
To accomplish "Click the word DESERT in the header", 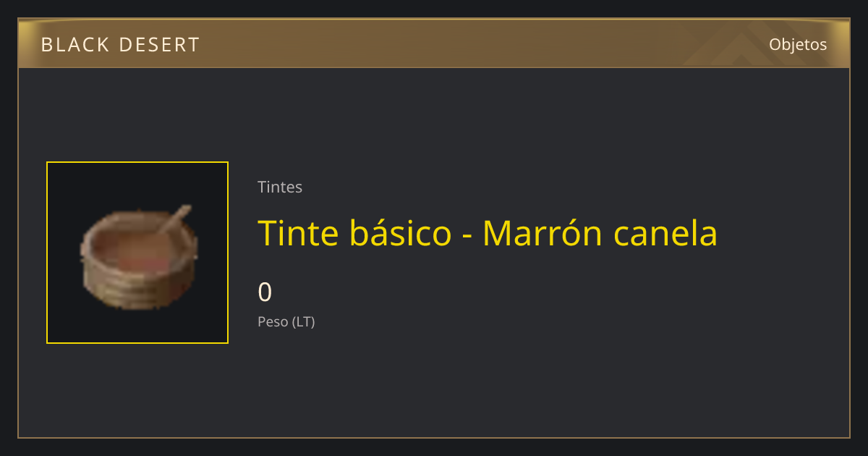I will (159, 45).
